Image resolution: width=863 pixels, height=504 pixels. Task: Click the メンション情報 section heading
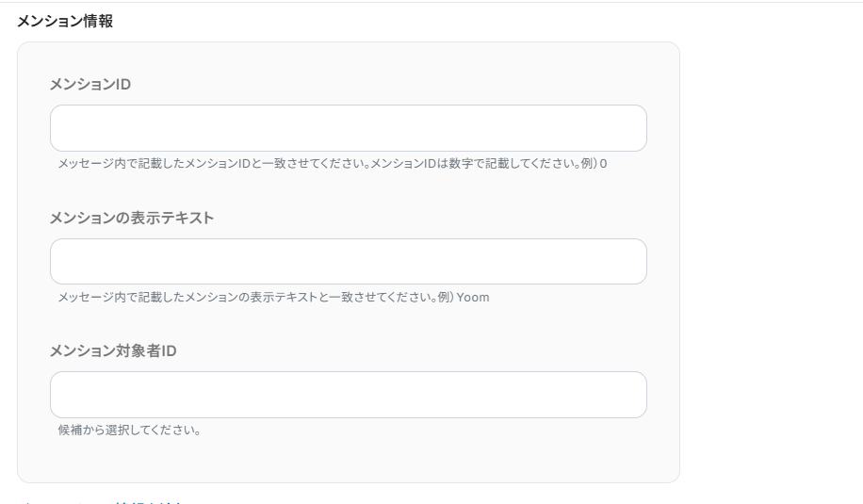pyautogui.click(x=65, y=21)
